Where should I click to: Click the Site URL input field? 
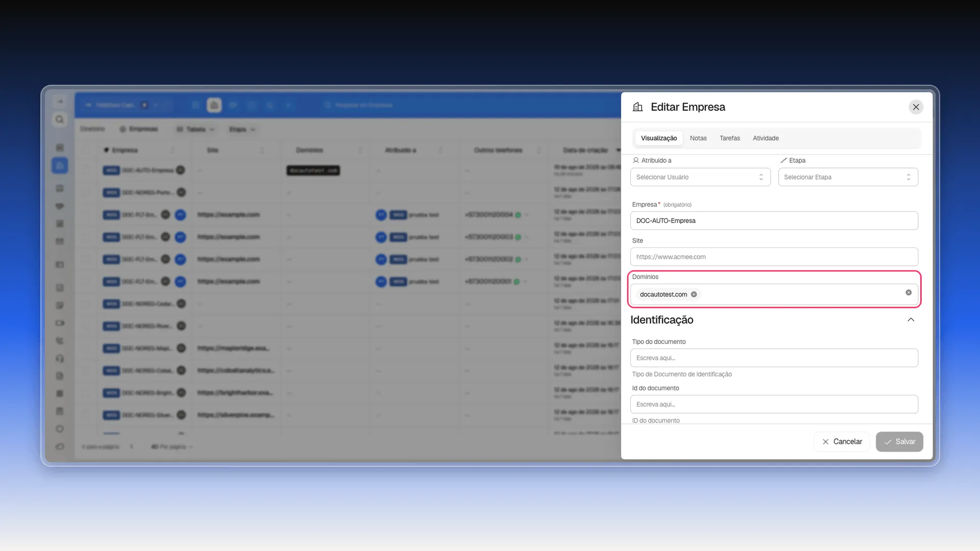774,257
